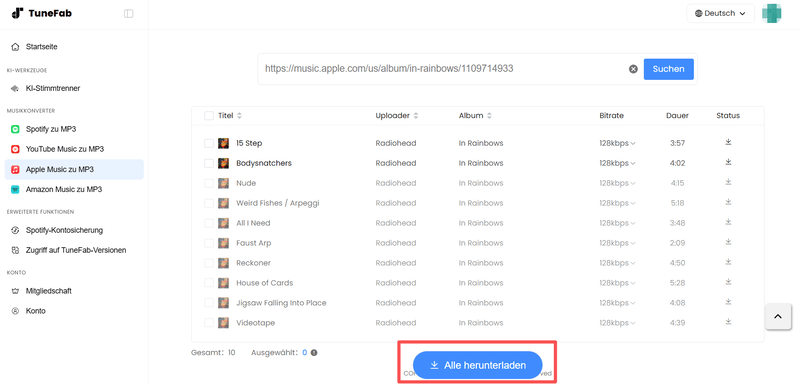
Task: Download the All I Need track
Action: tap(728, 222)
